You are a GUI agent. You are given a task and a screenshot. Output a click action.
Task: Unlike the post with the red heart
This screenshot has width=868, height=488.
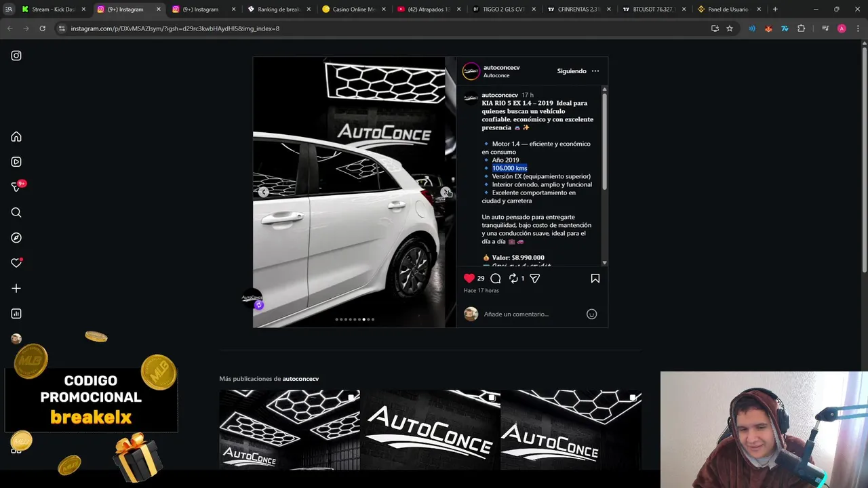click(x=469, y=279)
